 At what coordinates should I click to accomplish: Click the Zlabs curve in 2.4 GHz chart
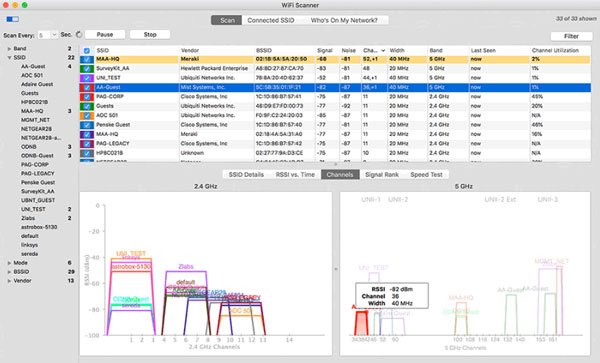tap(186, 272)
